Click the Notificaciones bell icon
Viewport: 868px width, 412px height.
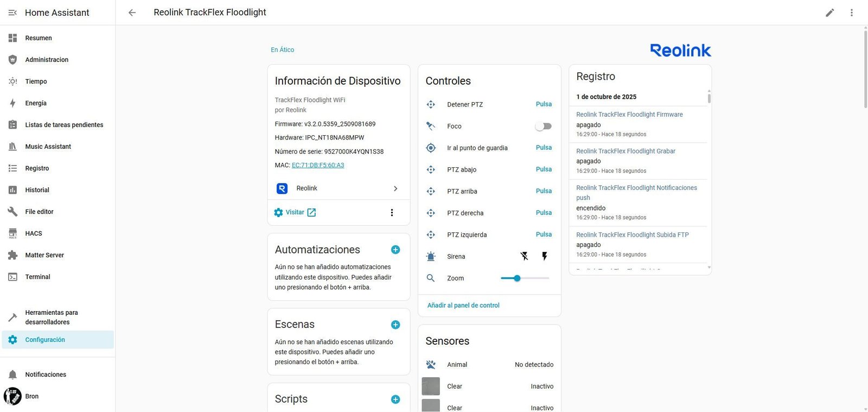(x=12, y=375)
